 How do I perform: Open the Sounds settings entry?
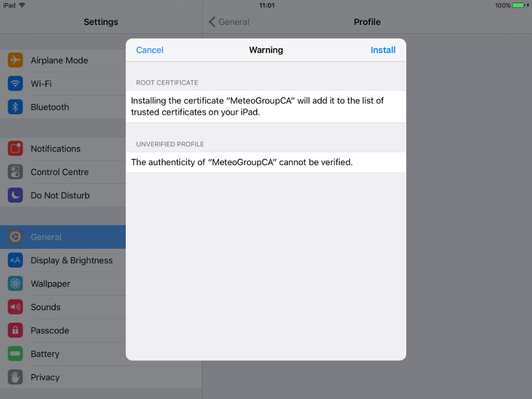click(63, 307)
